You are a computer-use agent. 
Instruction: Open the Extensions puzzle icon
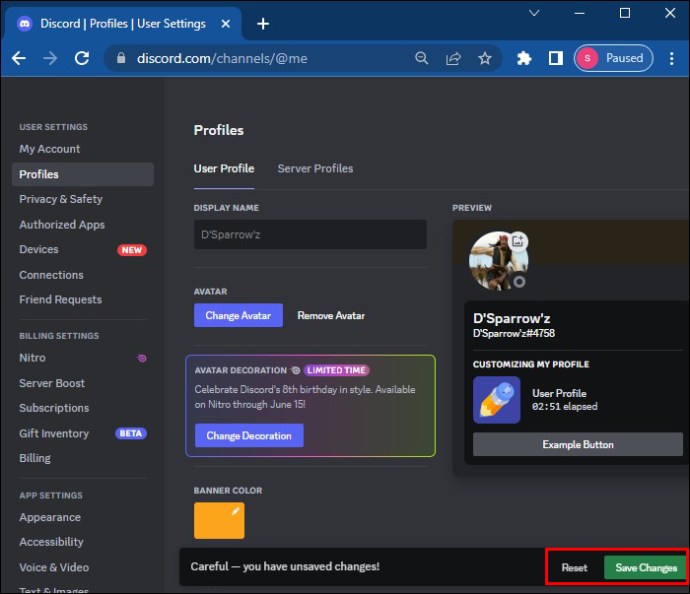click(x=524, y=58)
